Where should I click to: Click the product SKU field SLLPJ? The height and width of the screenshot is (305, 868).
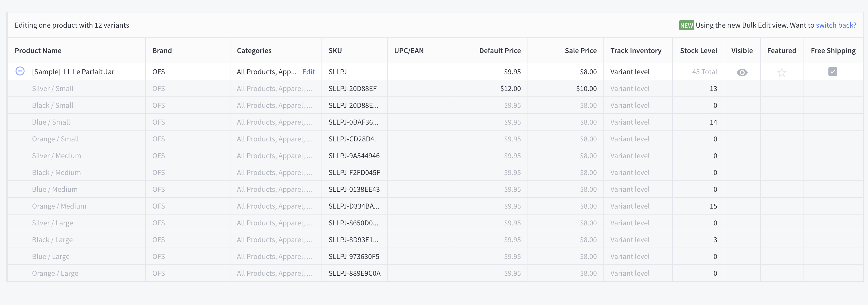[337, 72]
